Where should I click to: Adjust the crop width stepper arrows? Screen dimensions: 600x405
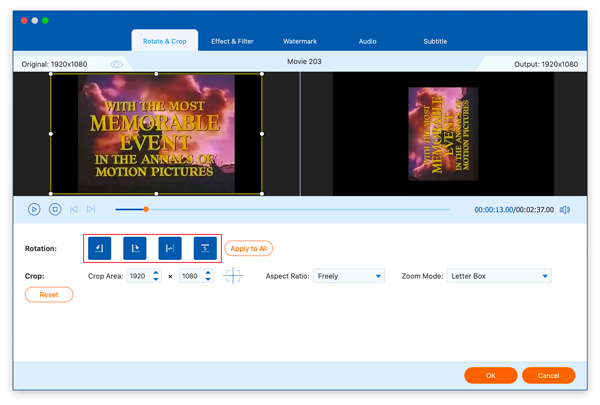[155, 276]
